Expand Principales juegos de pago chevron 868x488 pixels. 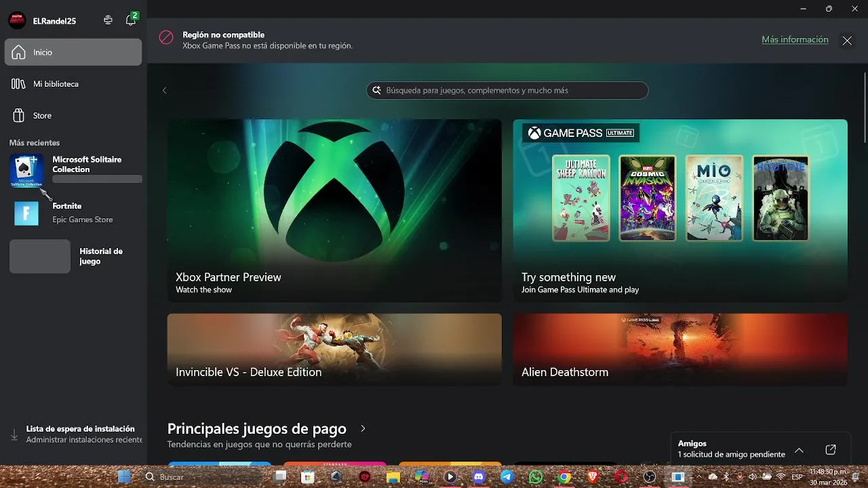(363, 429)
